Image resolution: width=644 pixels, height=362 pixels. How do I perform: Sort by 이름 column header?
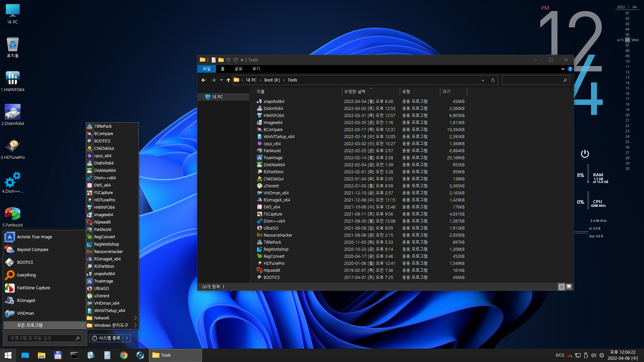298,92
